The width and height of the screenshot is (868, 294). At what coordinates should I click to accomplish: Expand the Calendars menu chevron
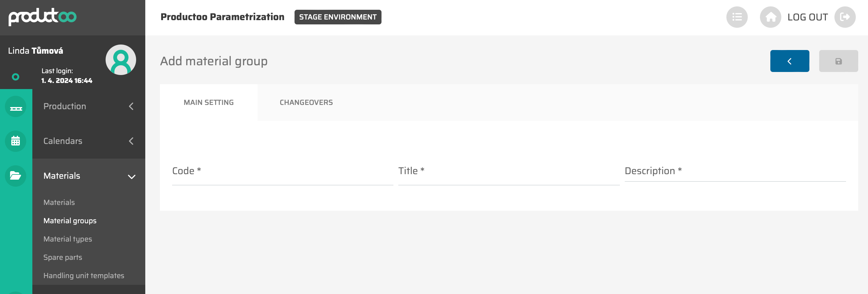coord(131,141)
